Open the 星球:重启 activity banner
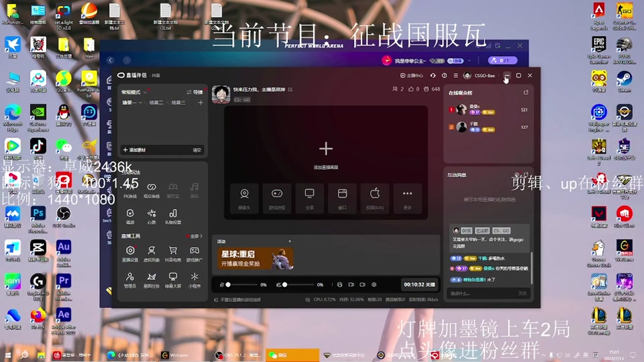The width and height of the screenshot is (644, 362). [x=255, y=259]
